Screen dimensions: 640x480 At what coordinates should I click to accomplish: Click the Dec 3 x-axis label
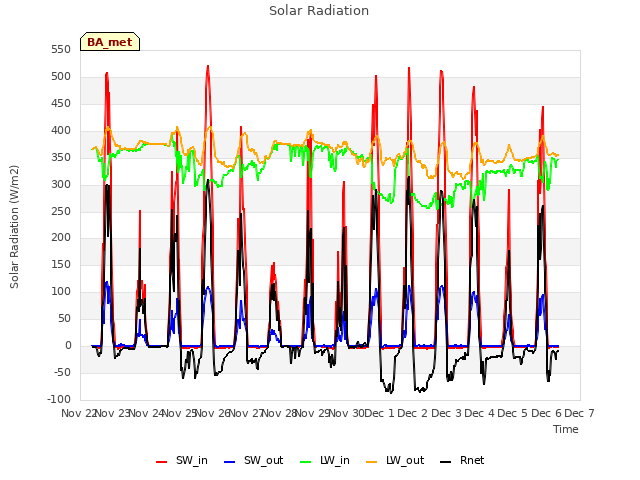(447, 413)
